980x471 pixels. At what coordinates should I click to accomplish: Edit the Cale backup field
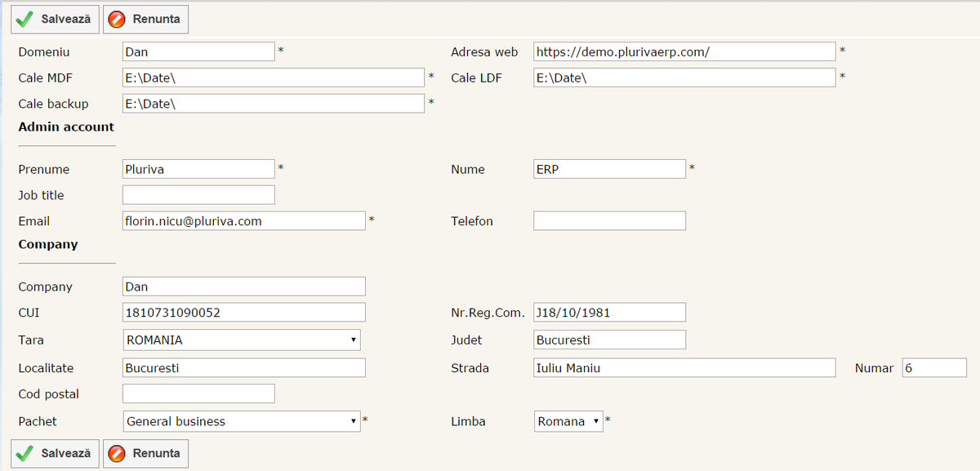(274, 104)
